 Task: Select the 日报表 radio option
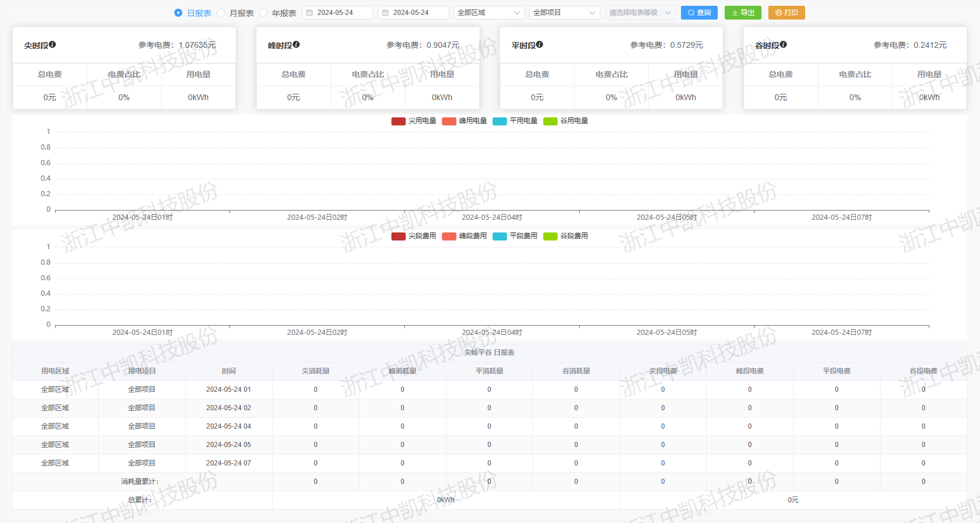click(178, 12)
